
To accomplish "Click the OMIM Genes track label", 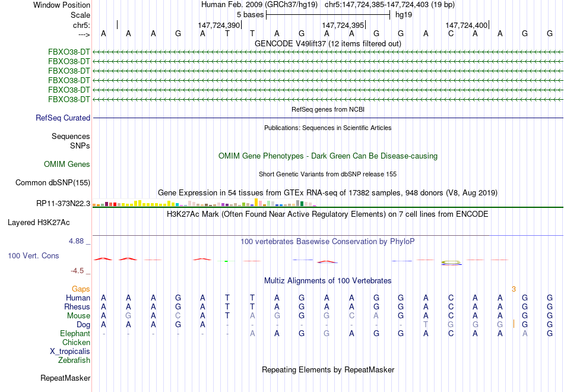I will [x=67, y=164].
